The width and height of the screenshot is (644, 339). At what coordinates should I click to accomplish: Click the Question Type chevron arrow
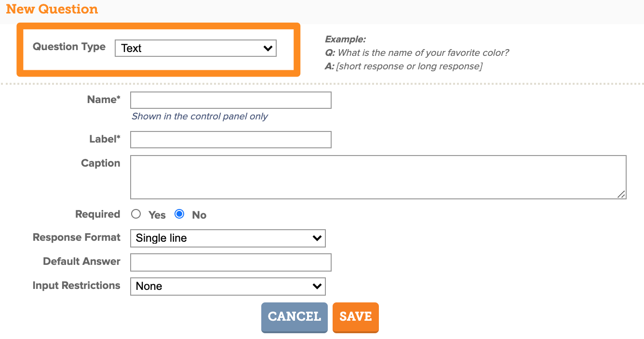click(268, 48)
